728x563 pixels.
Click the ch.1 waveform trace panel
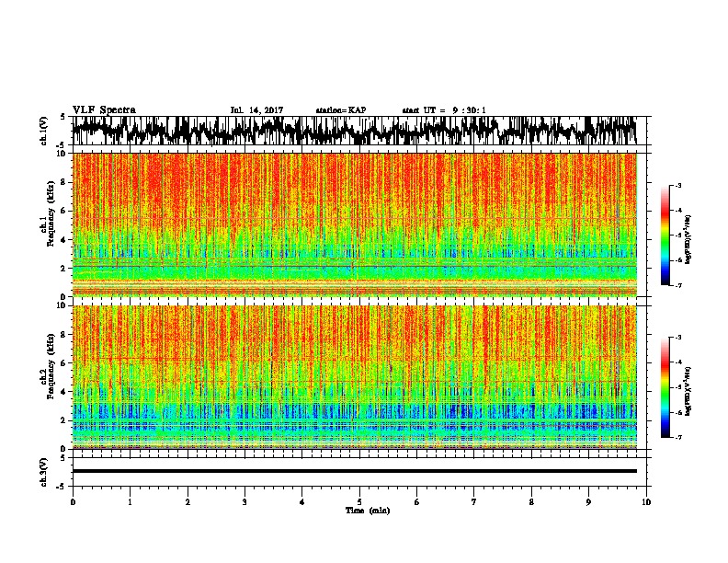[x=358, y=131]
